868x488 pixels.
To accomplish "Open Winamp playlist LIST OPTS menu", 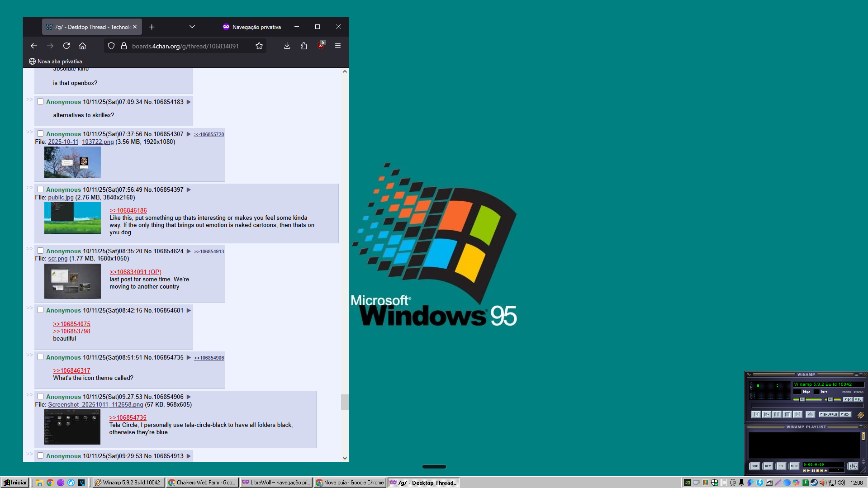I will (x=853, y=466).
